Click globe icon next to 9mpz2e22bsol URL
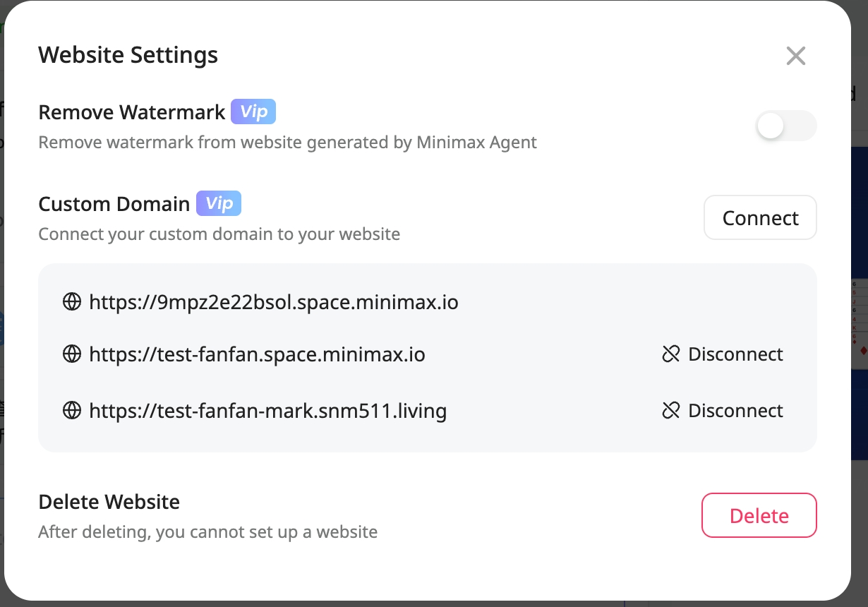The width and height of the screenshot is (868, 607). click(x=72, y=303)
